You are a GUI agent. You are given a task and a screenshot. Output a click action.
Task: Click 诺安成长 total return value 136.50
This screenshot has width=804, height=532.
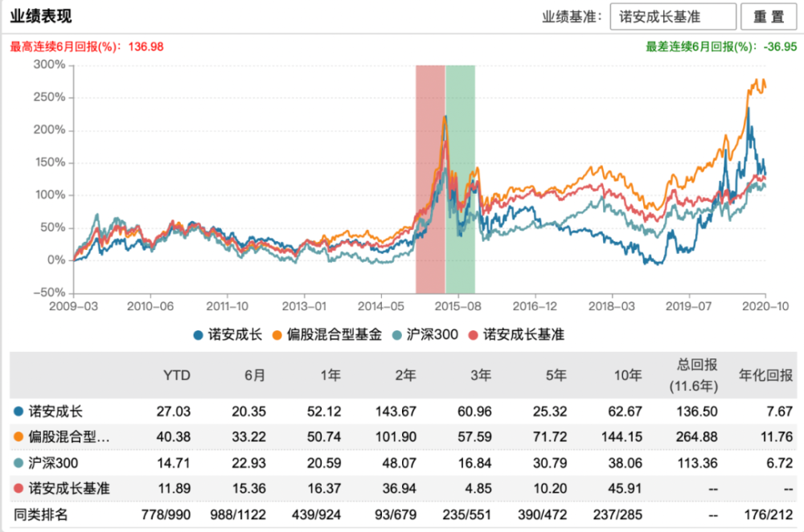[x=697, y=411]
